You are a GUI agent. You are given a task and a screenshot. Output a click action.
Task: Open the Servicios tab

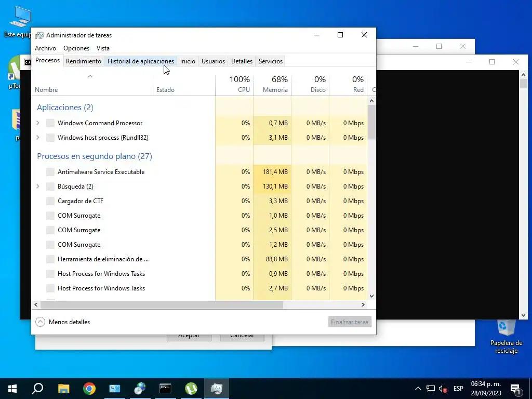(x=270, y=61)
